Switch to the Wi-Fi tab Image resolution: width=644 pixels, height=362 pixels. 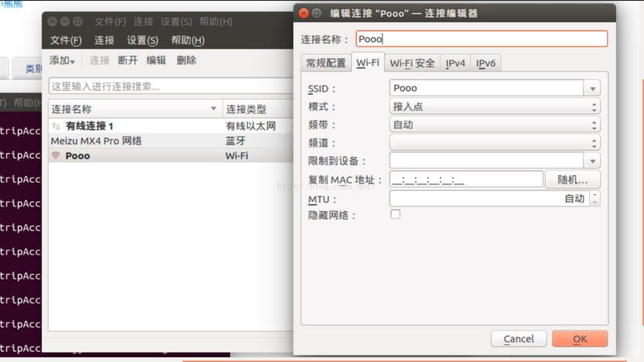368,62
